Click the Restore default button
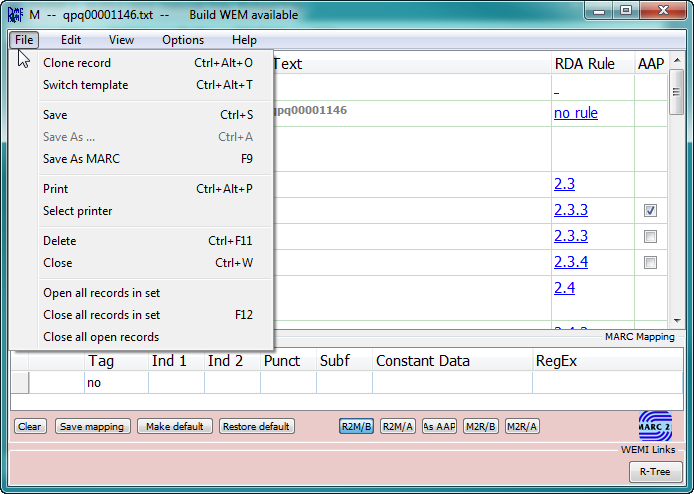This screenshot has width=694, height=494. tap(256, 426)
